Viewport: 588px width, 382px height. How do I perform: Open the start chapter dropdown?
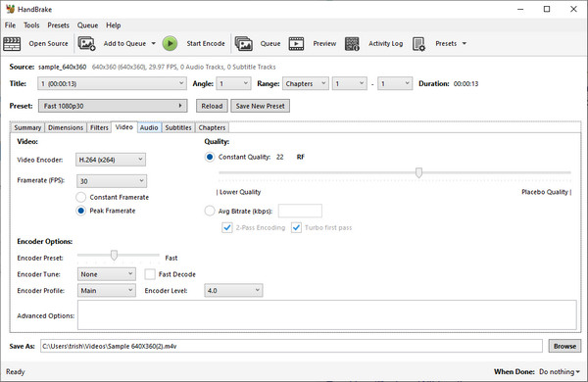[350, 83]
